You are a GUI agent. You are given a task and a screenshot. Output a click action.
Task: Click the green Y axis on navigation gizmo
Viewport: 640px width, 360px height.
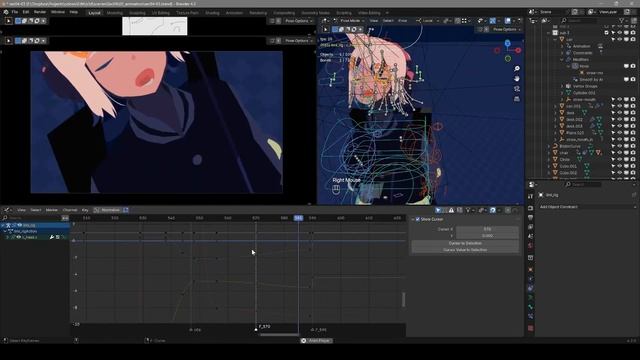(507, 59)
